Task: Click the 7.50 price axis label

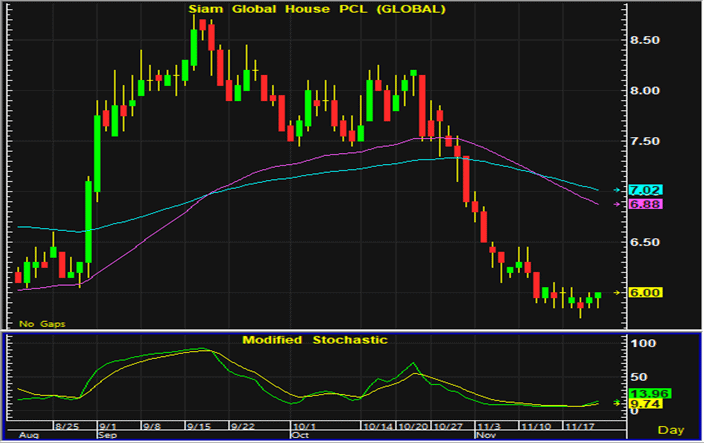Action: pos(660,142)
